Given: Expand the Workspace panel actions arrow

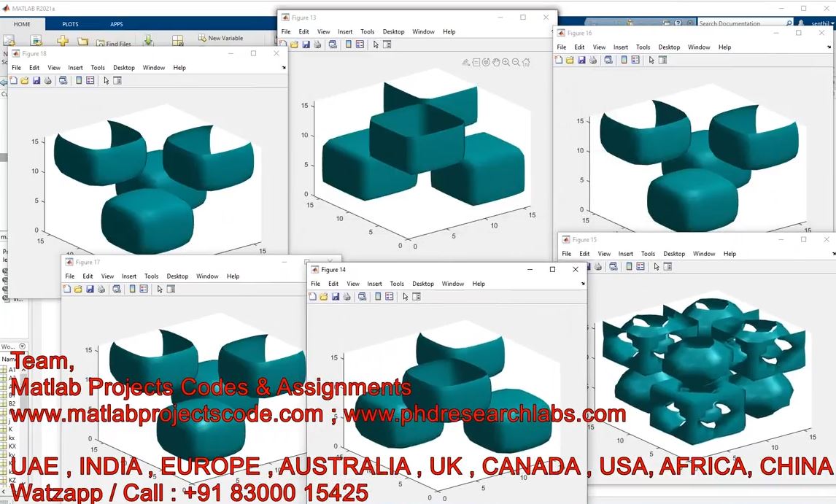Looking at the screenshot, I should (x=23, y=346).
